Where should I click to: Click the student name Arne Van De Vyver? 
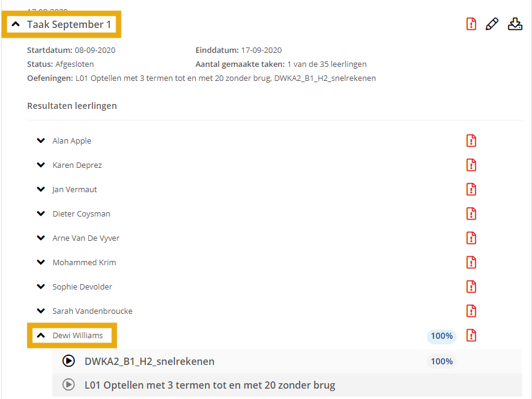click(x=86, y=238)
